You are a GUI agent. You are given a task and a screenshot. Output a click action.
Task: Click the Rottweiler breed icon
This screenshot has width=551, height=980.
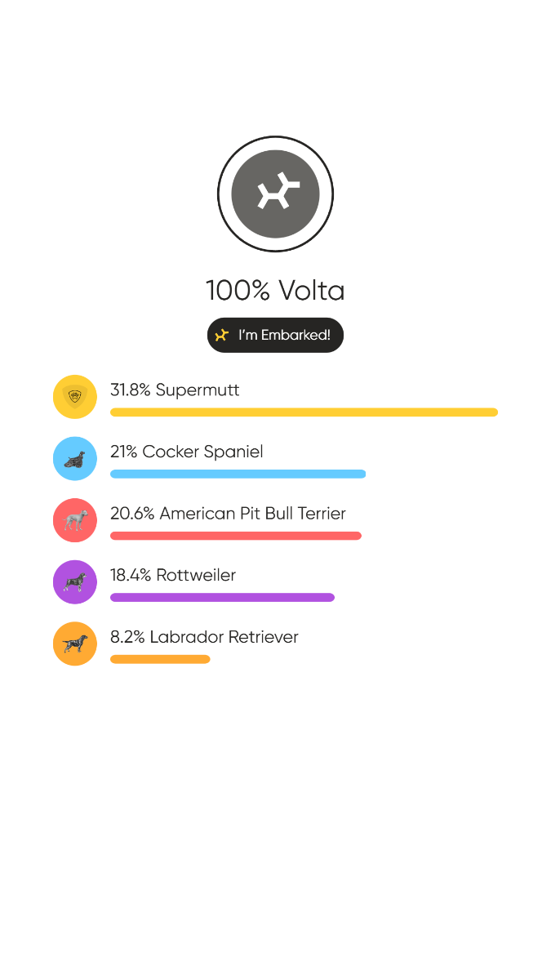[x=74, y=581]
